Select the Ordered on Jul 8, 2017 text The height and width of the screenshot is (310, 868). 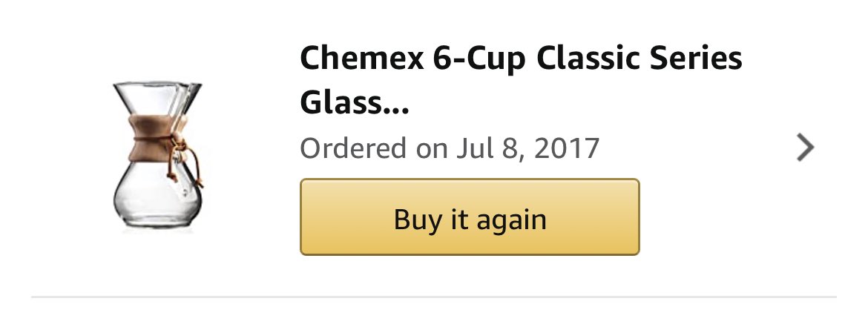[x=449, y=148]
